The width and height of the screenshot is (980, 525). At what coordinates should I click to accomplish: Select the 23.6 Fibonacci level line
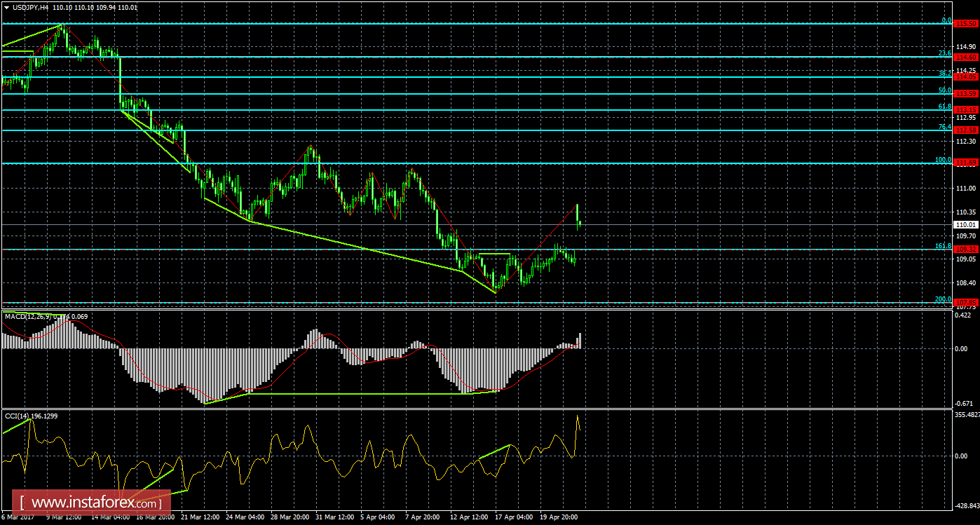tap(491, 57)
